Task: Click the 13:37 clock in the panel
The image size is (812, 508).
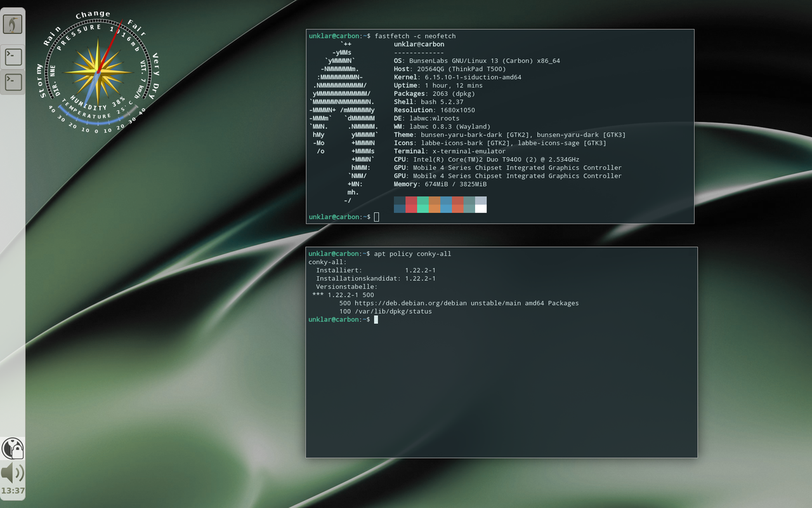Action: 13,491
